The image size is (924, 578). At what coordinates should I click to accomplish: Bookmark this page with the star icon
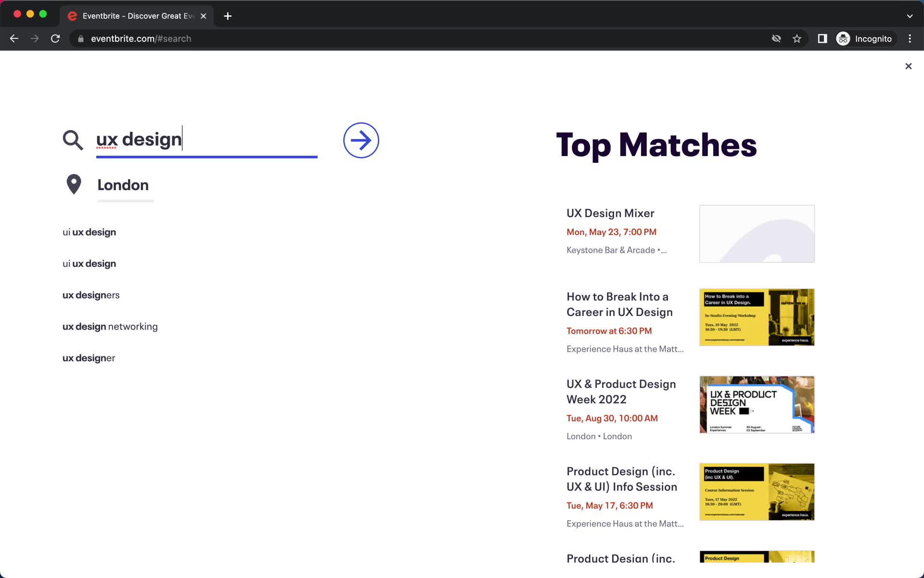(797, 39)
